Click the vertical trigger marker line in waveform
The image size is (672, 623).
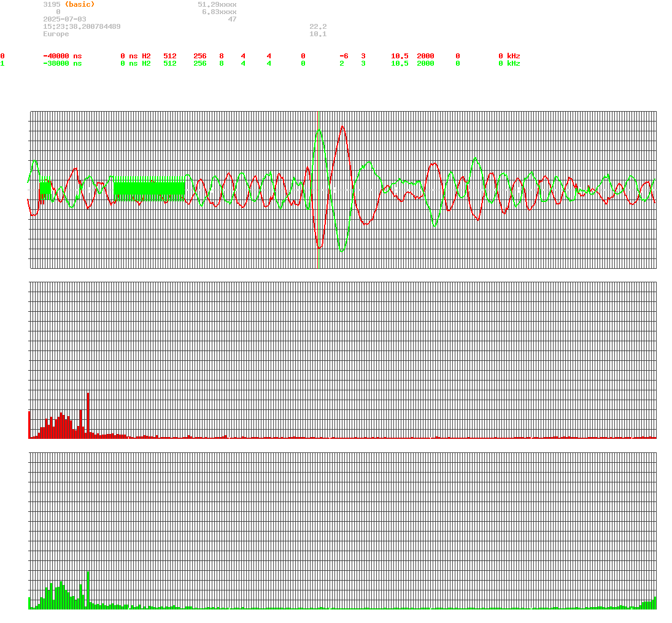coord(318,190)
